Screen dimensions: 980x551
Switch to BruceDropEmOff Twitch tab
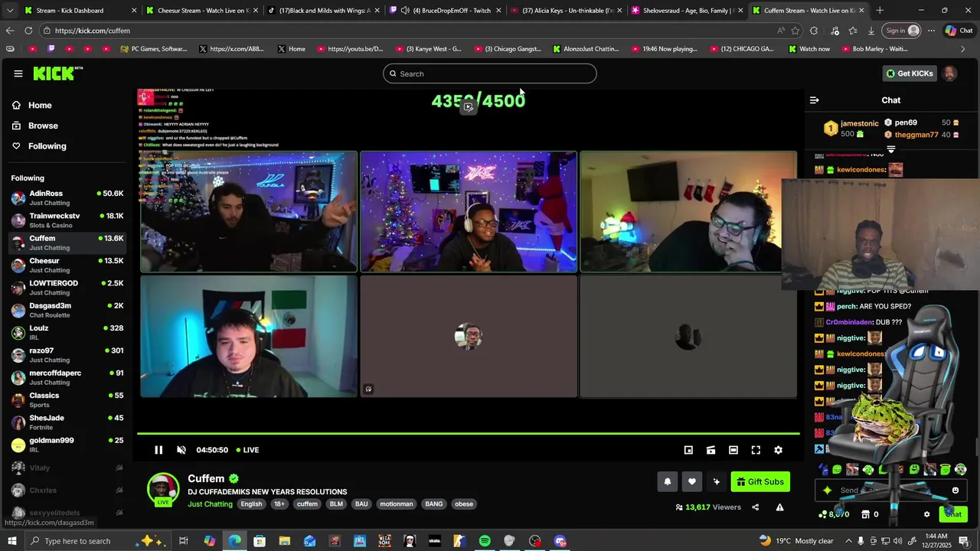coord(446,11)
